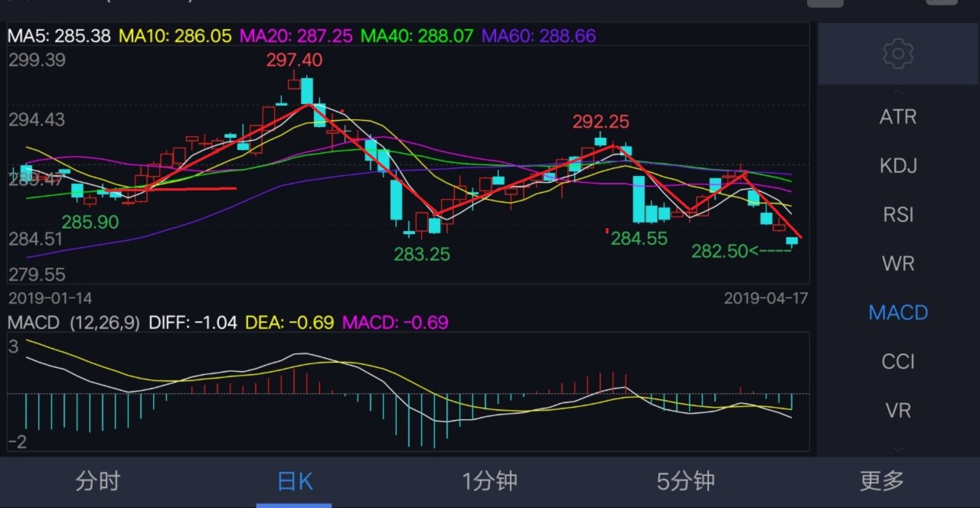Switch to the CCI indicator
The image size is (980, 508).
897,361
